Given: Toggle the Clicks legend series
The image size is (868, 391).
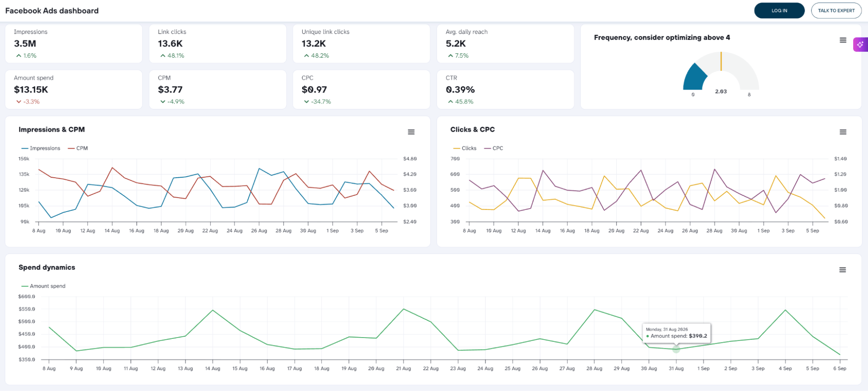Looking at the screenshot, I should click(465, 148).
